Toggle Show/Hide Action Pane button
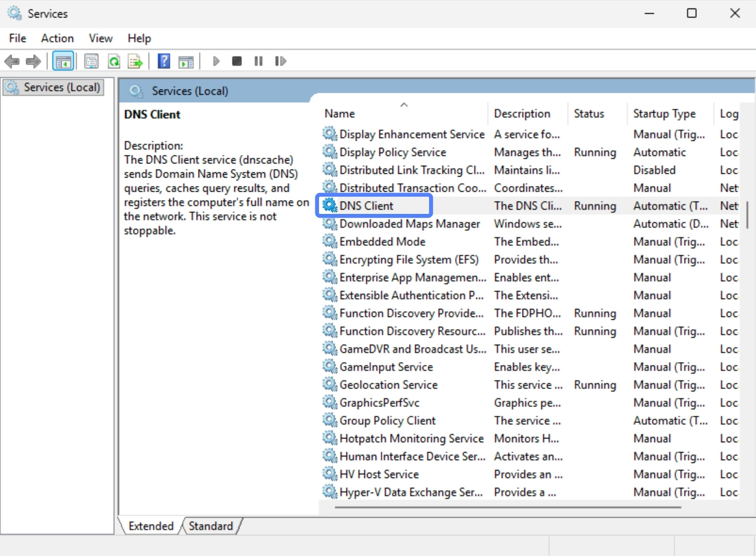 click(186, 61)
